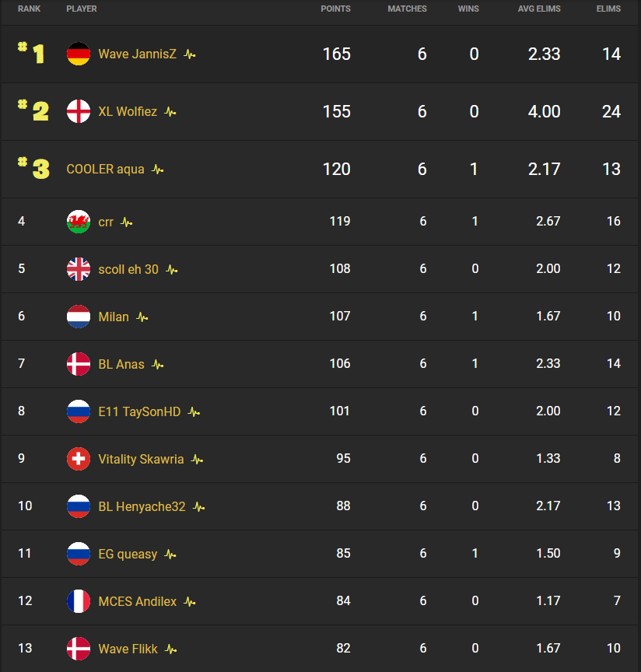This screenshot has height=672, width=641.
Task: Select the Dutch flag beside Milan
Action: 79,317
